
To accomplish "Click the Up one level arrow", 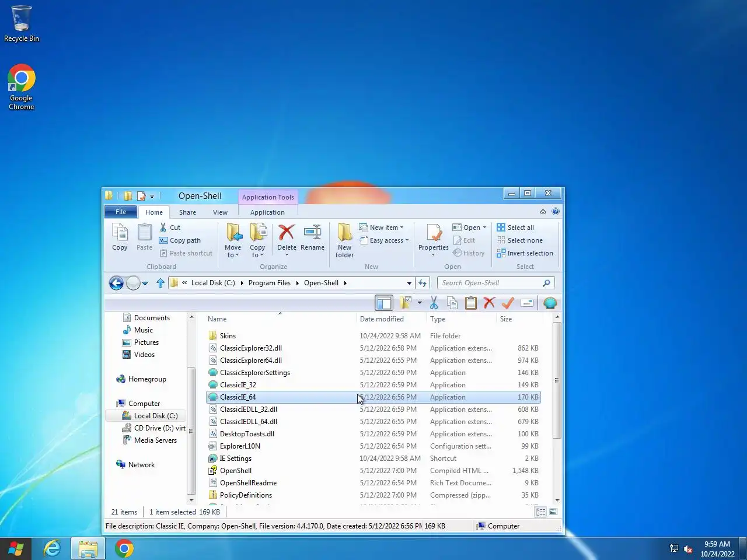I will click(x=160, y=283).
